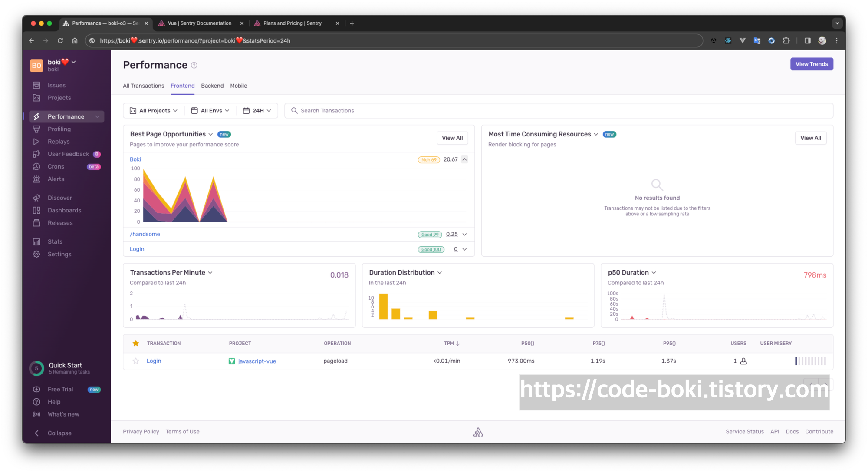
Task: Click the User Misery bar for Login
Action: (x=810, y=361)
